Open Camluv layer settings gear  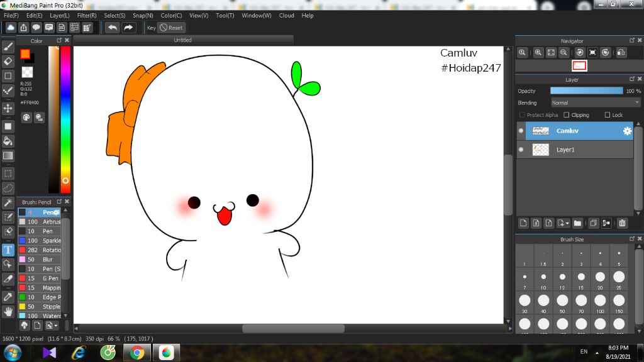pyautogui.click(x=627, y=131)
